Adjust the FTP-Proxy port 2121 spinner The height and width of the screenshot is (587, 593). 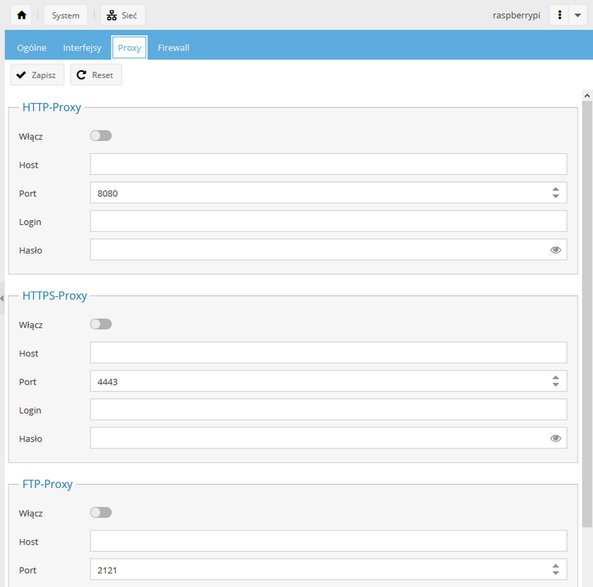click(555, 569)
